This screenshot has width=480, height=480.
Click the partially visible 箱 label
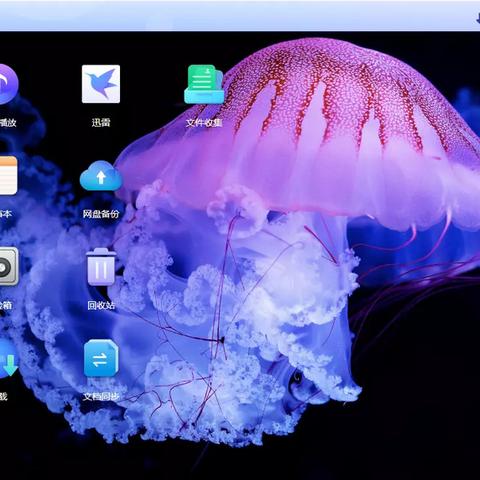coord(6,305)
